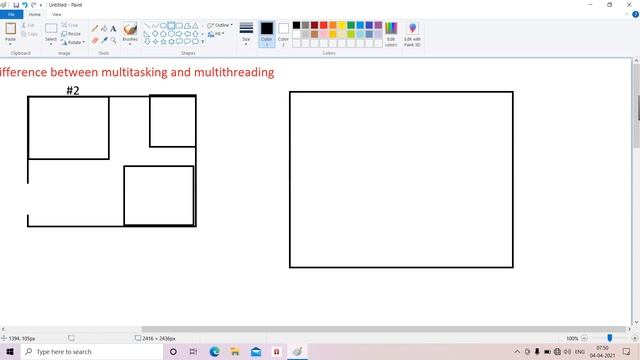Click the Cut button

tap(29, 25)
